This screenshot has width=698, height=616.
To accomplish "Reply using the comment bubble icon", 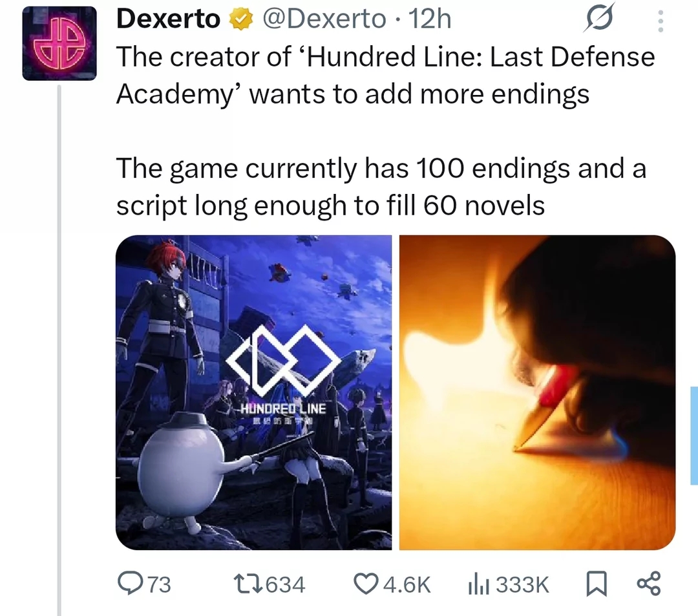I will click(x=128, y=584).
